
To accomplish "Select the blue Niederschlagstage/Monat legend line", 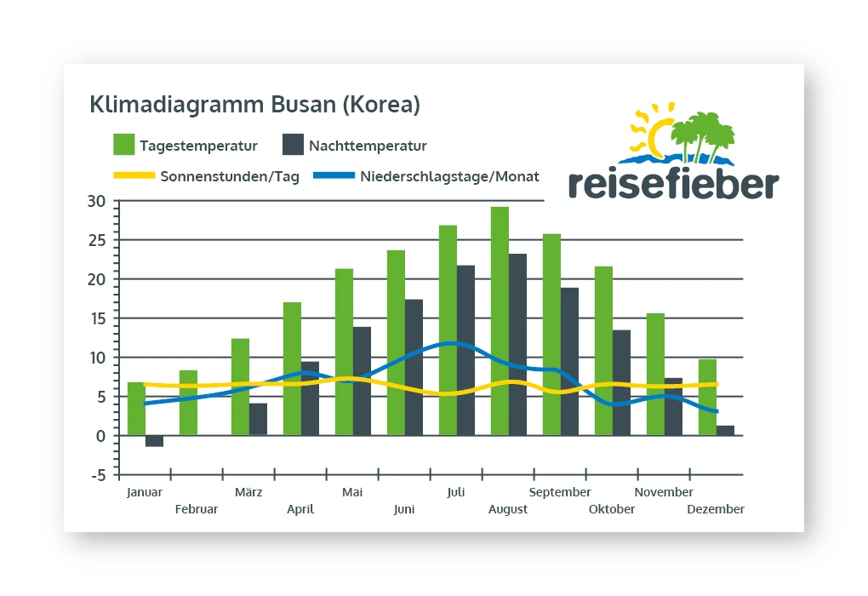I will click(334, 177).
